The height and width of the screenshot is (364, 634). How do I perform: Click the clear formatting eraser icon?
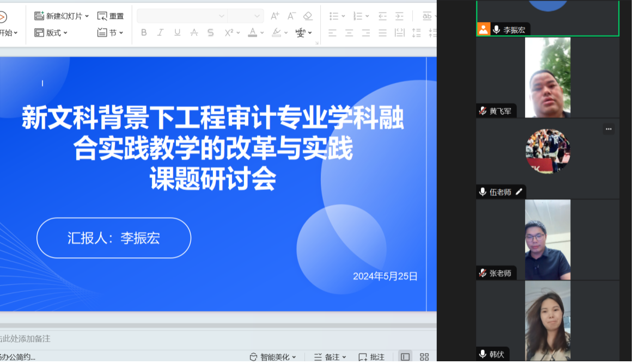click(x=308, y=16)
